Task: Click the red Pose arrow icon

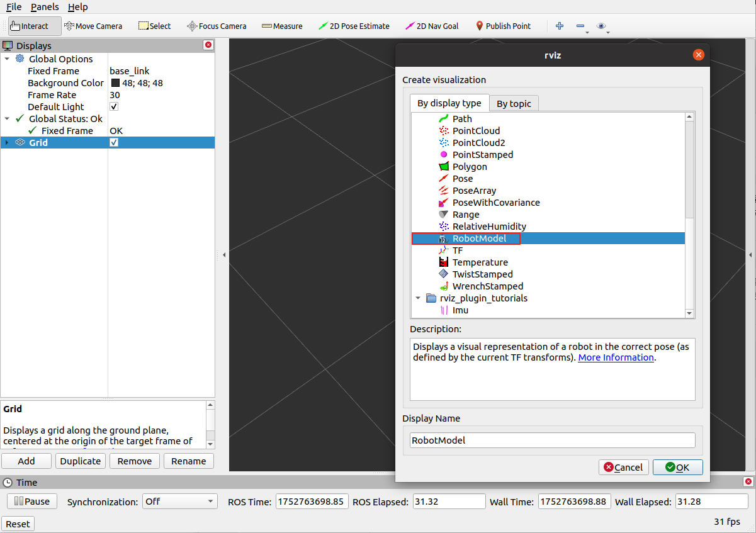Action: [444, 178]
